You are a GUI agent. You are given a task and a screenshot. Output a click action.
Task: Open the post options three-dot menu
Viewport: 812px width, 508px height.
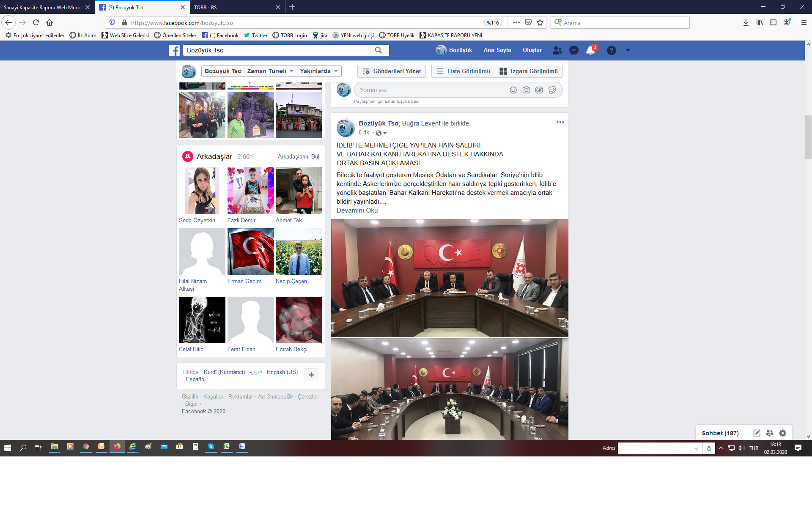(x=560, y=122)
